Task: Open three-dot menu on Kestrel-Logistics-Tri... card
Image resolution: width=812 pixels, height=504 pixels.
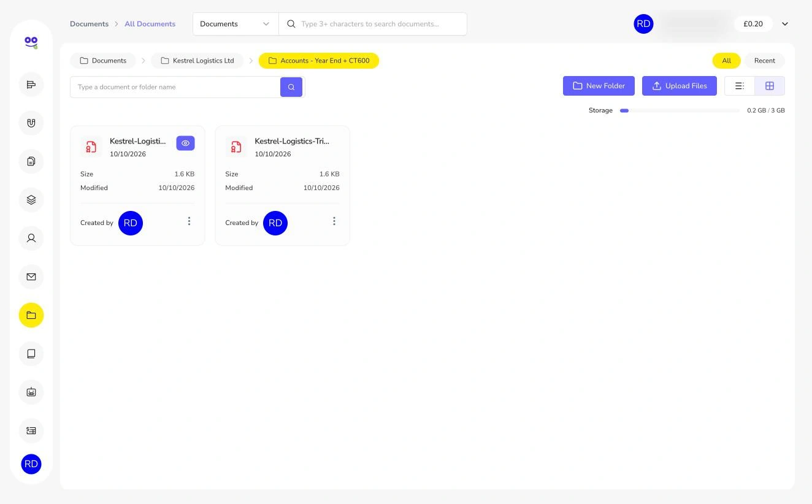Action: [x=334, y=221]
